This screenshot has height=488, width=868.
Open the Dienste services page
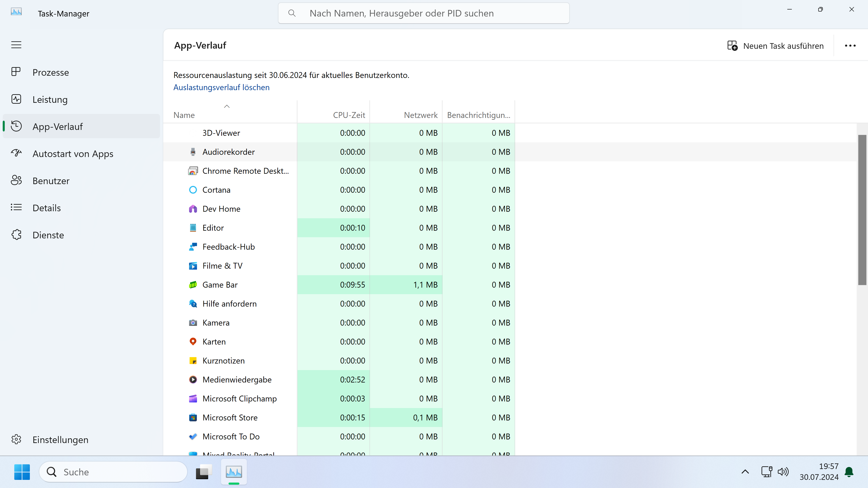48,235
